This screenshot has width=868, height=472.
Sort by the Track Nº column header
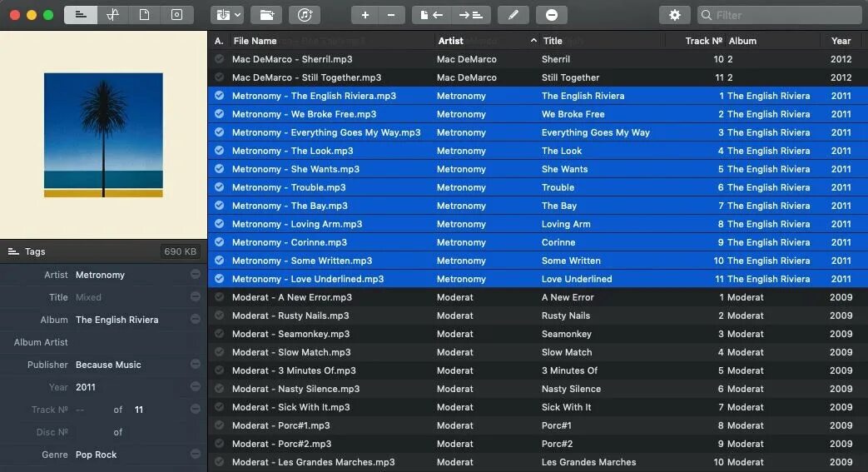point(703,41)
